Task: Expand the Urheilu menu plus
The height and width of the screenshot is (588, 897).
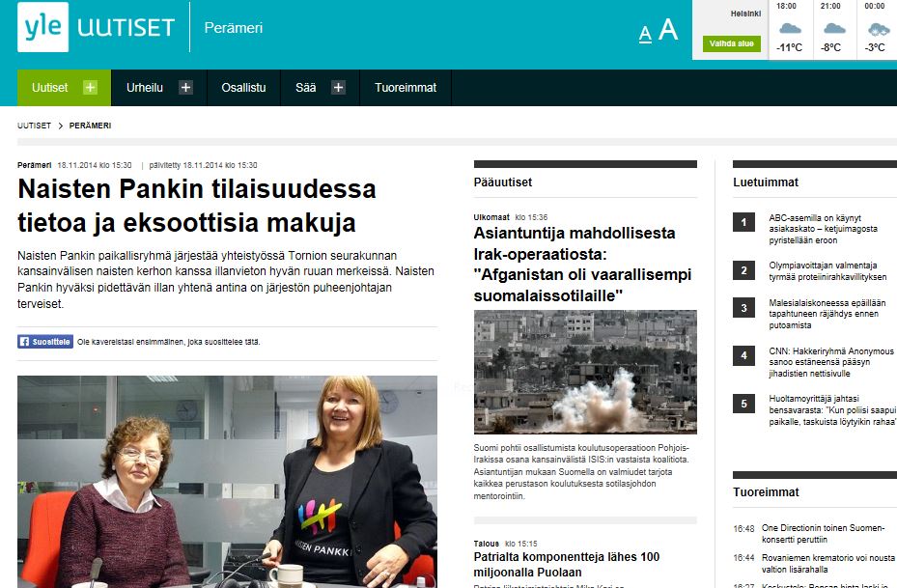Action: pyautogui.click(x=185, y=88)
